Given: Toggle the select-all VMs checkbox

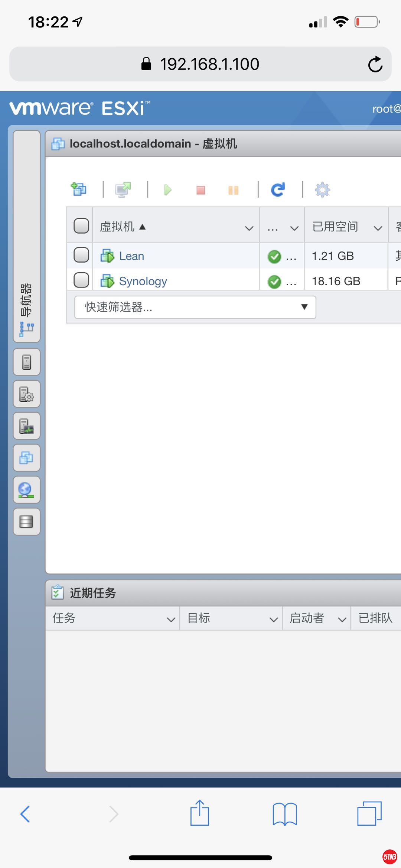Looking at the screenshot, I should 81,225.
